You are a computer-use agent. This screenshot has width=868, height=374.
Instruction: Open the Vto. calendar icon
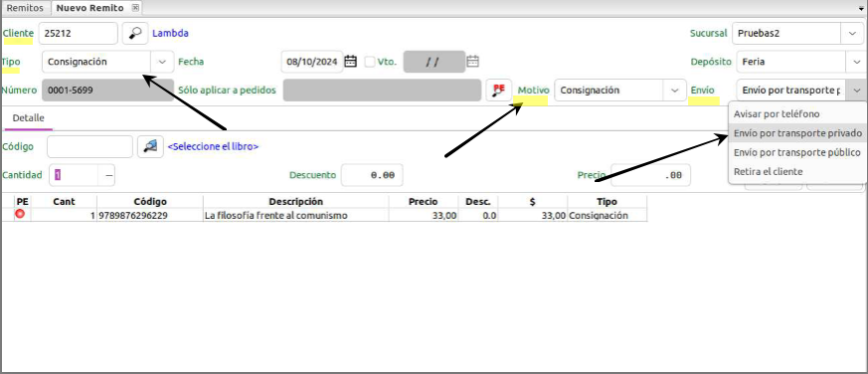pyautogui.click(x=472, y=62)
